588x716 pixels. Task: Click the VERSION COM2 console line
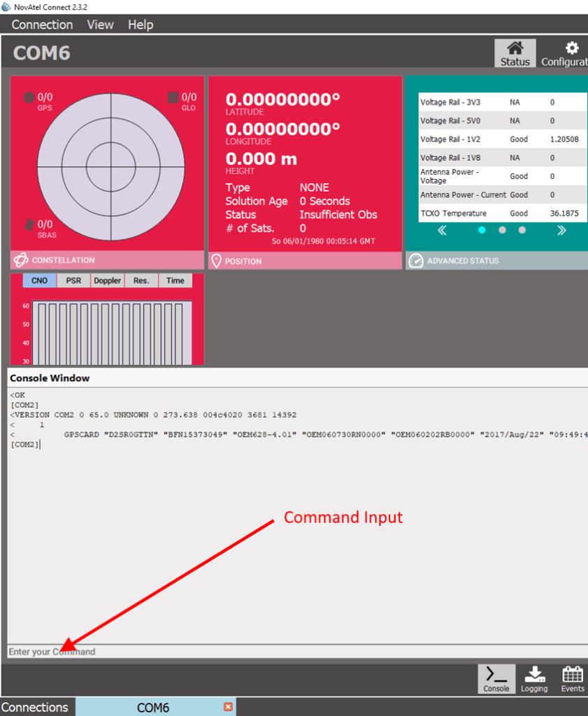click(153, 415)
